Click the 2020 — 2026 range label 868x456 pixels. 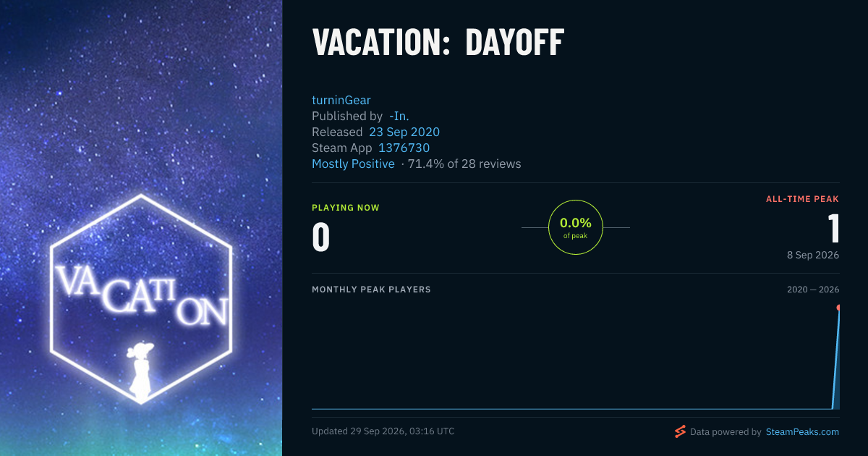point(813,290)
